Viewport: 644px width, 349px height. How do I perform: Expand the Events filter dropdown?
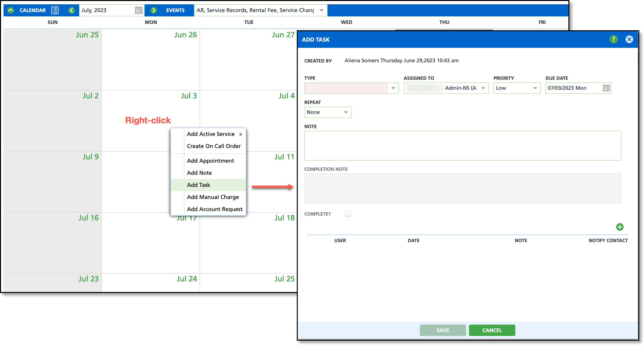pyautogui.click(x=321, y=10)
